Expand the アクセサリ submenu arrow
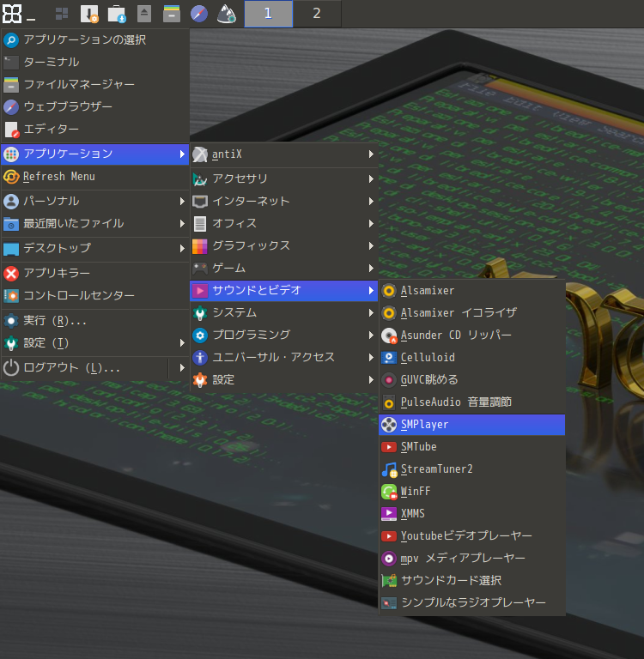 [371, 179]
